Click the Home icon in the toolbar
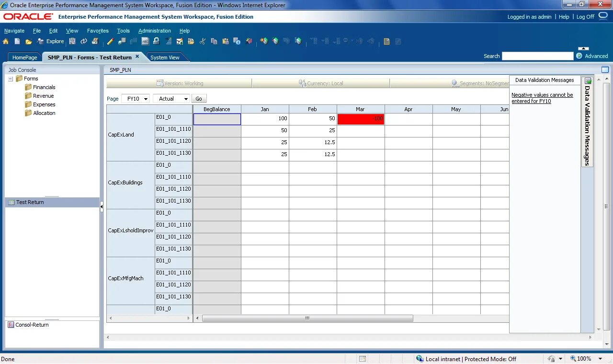This screenshot has width=613, height=364. click(x=5, y=41)
